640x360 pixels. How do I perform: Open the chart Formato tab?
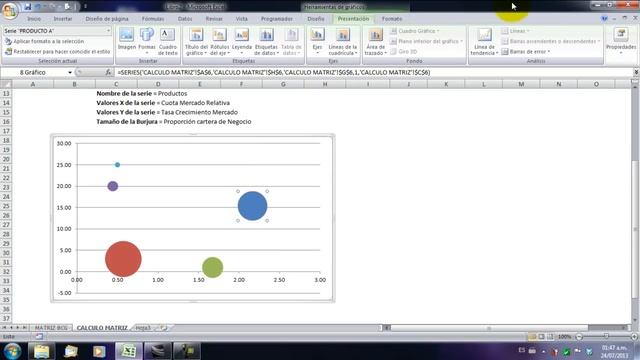pos(392,19)
